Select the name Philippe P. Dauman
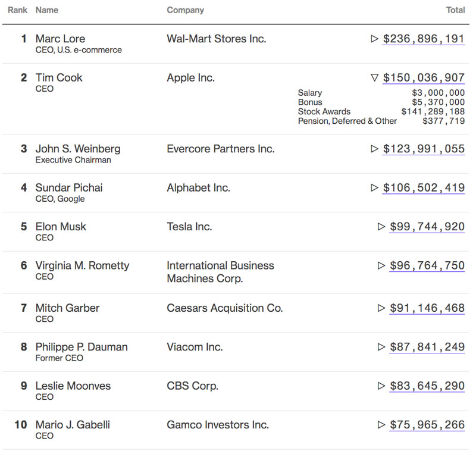 tap(82, 347)
